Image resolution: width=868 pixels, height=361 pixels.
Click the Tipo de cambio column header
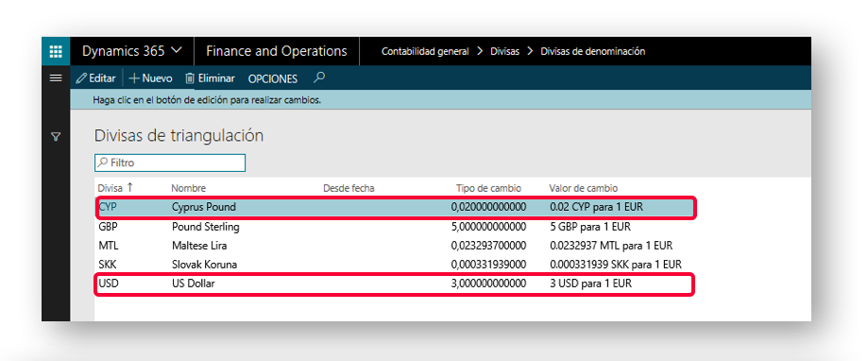488,188
